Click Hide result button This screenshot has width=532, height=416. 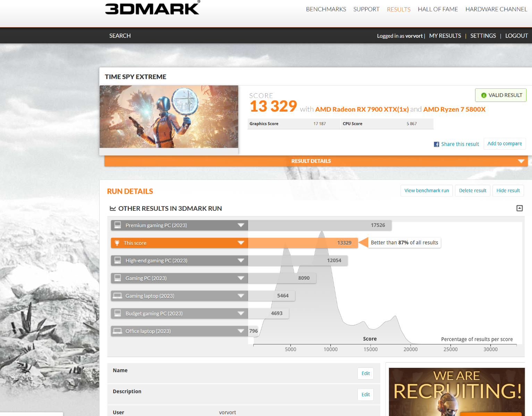click(x=508, y=191)
